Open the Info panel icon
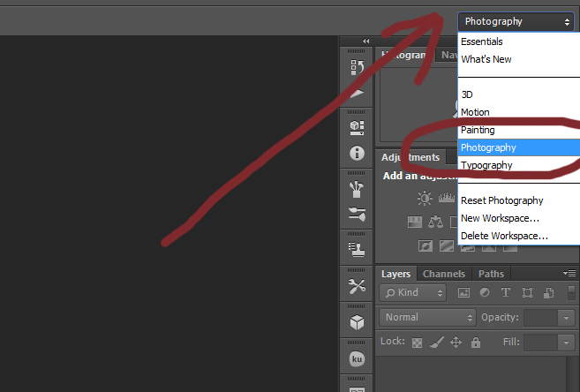 tap(357, 153)
